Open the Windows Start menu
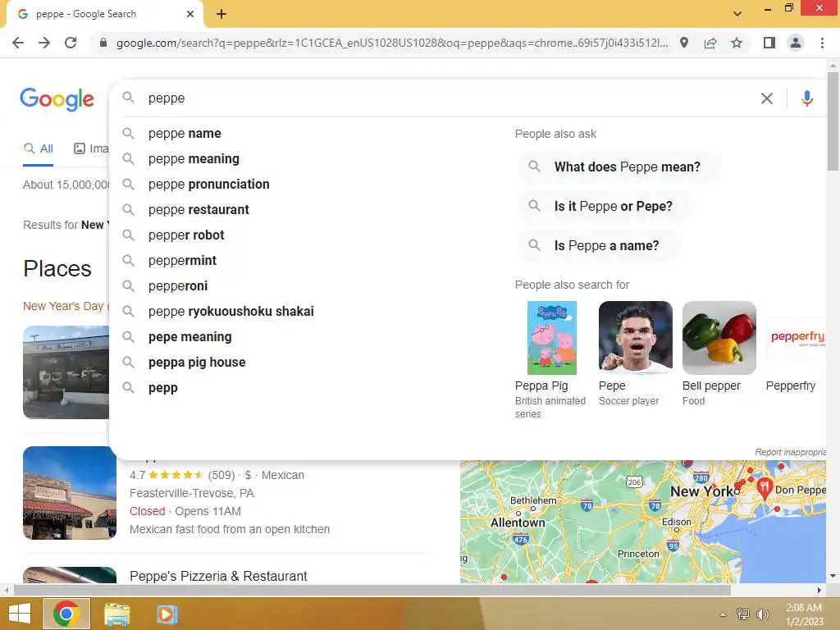The image size is (840, 630). 20,614
